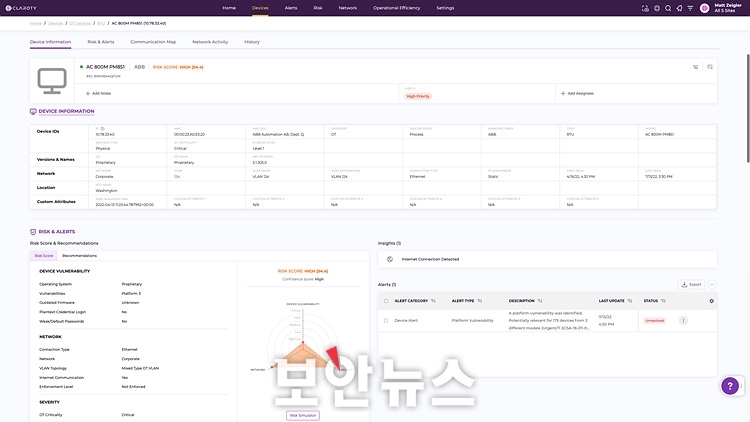
Task: Click the Device Information section icon
Action: point(33,111)
